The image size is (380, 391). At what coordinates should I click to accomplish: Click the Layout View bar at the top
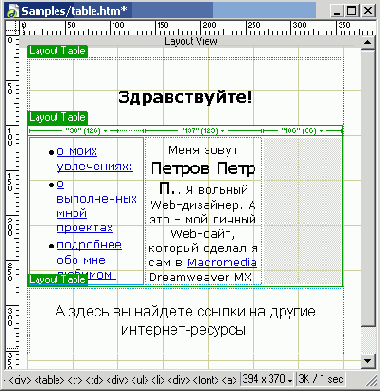tap(191, 41)
